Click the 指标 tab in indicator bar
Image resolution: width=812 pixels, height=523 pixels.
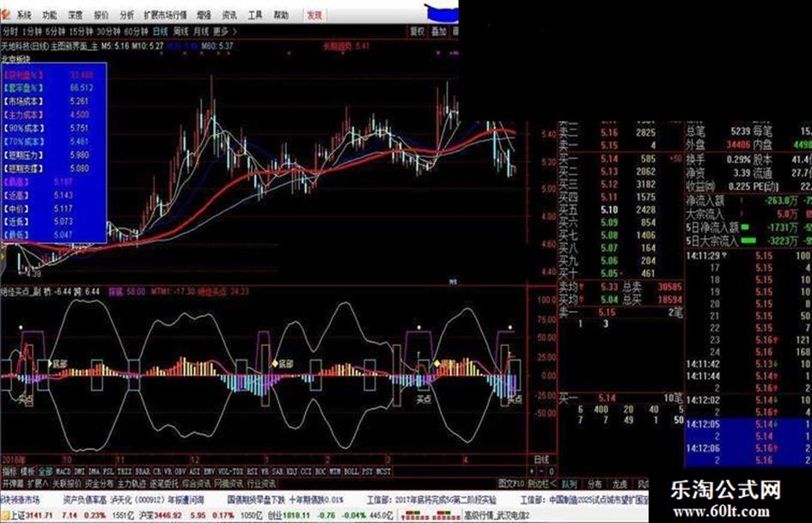tap(9, 471)
